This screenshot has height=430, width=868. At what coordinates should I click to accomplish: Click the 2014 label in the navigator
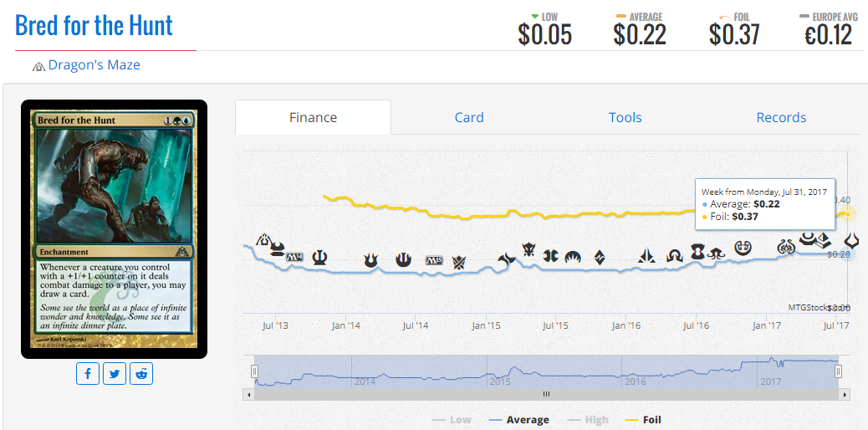click(x=365, y=381)
